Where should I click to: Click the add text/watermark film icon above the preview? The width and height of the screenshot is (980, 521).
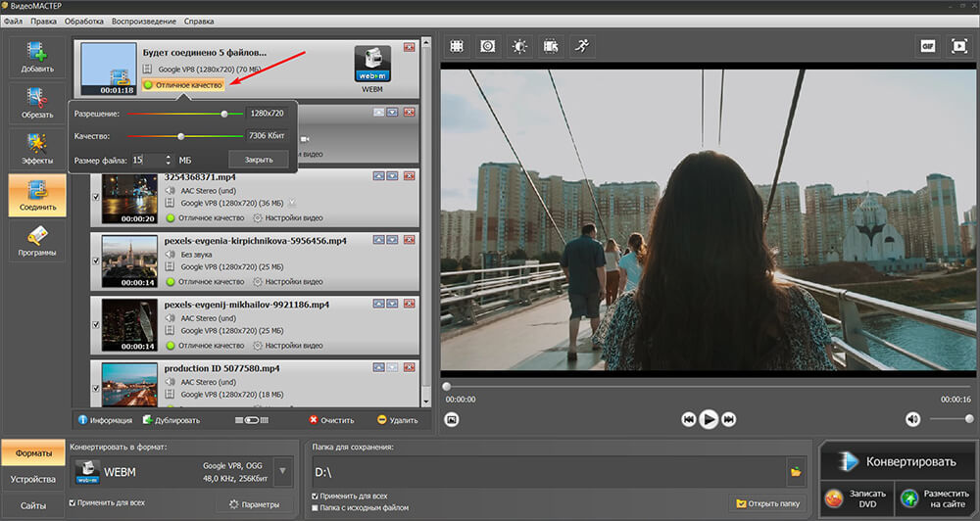coord(551,46)
